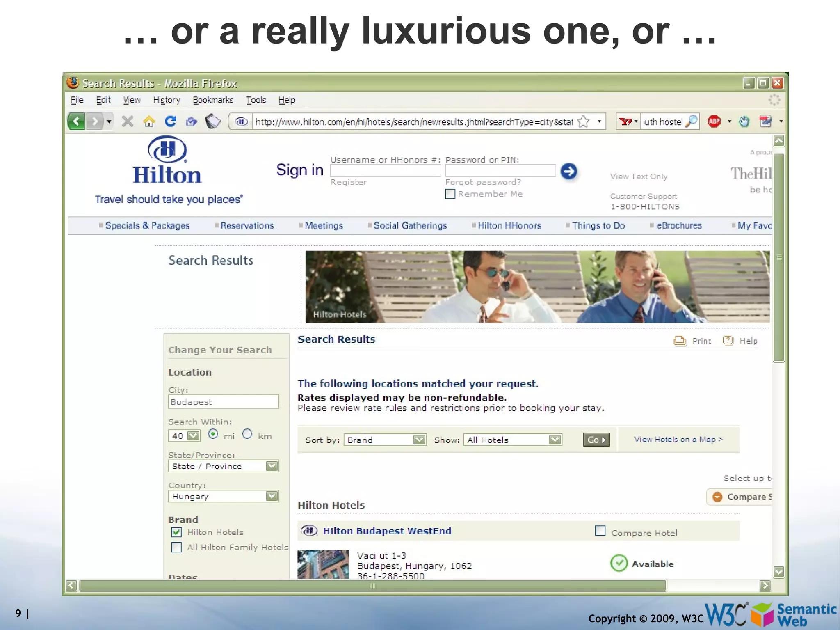The width and height of the screenshot is (840, 630).
Task: Click the send-link mail toolbar icon
Action: (192, 121)
